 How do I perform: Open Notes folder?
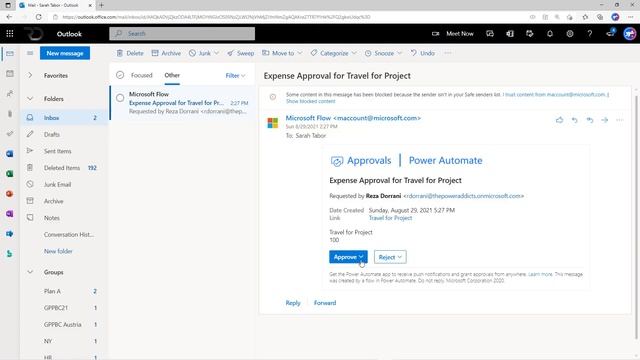click(x=64, y=218)
